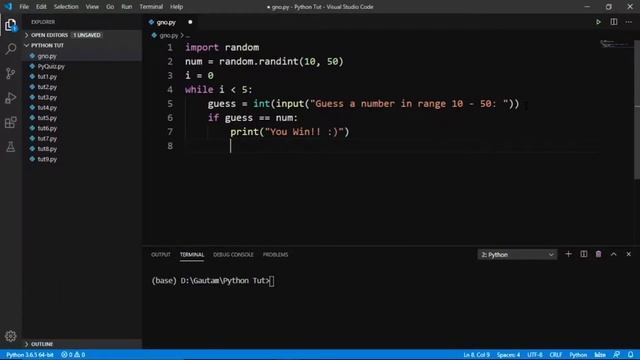Open gno.py in the file explorer

click(82, 56)
